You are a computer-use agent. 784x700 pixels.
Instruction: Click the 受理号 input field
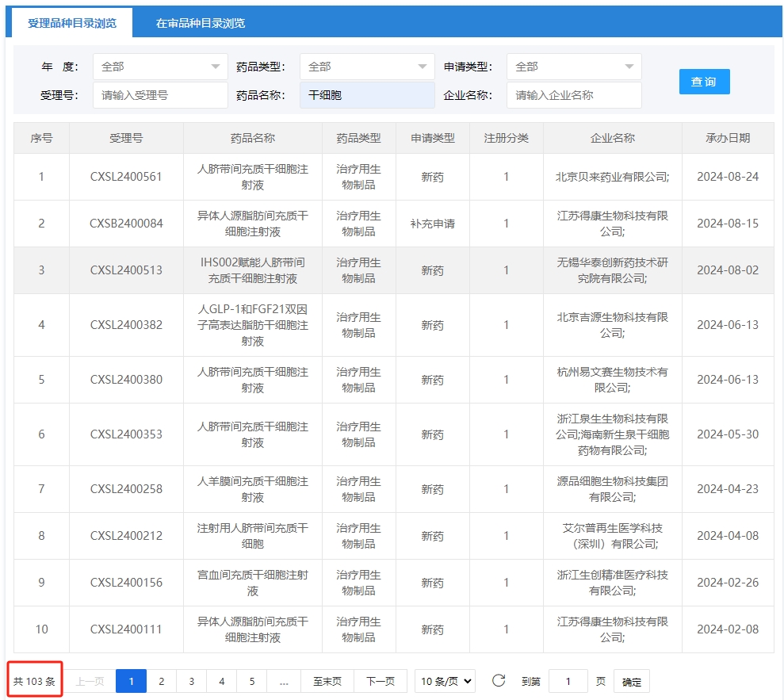(x=160, y=95)
